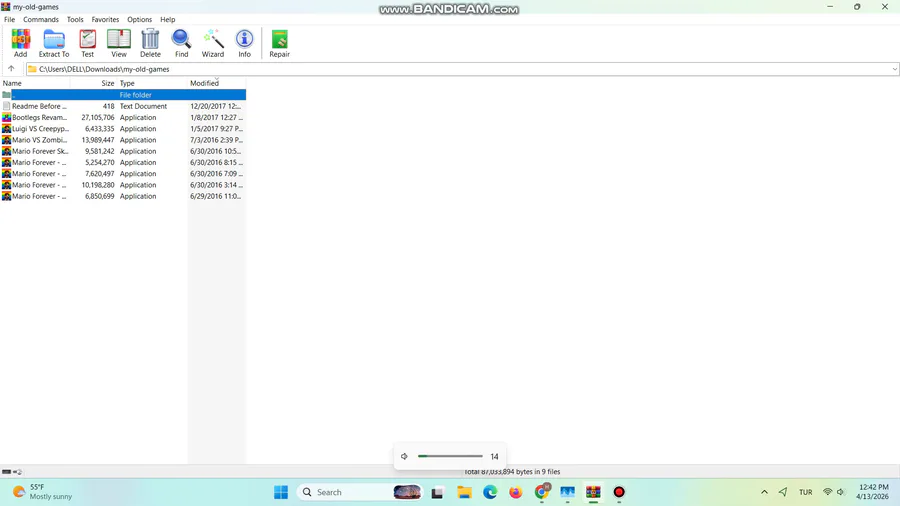Click the picture app icon beside Chrome
Image resolution: width=900 pixels, height=506 pixels.
[x=568, y=492]
